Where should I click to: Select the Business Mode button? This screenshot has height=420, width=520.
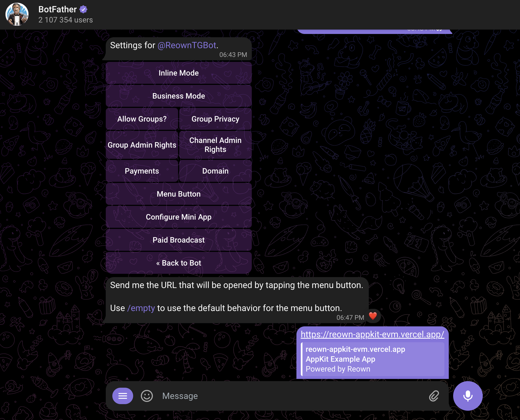coord(179,96)
